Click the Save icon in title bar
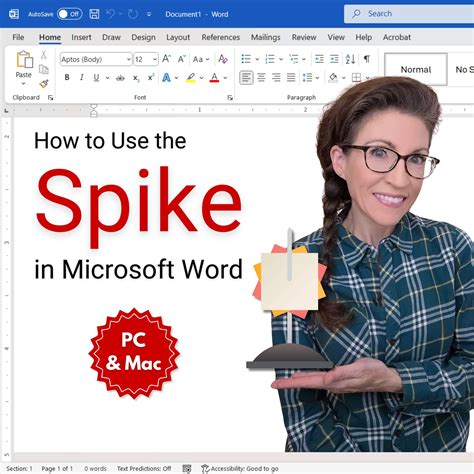 click(94, 14)
